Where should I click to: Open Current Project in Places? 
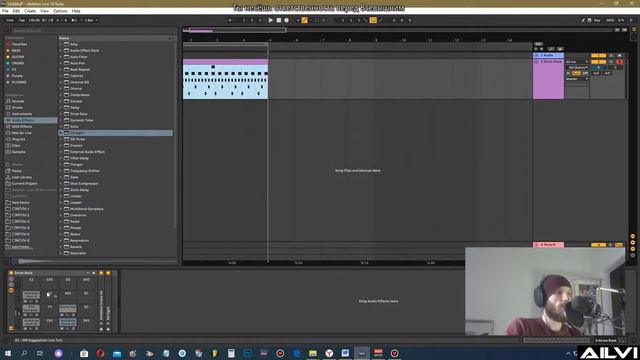click(x=24, y=184)
